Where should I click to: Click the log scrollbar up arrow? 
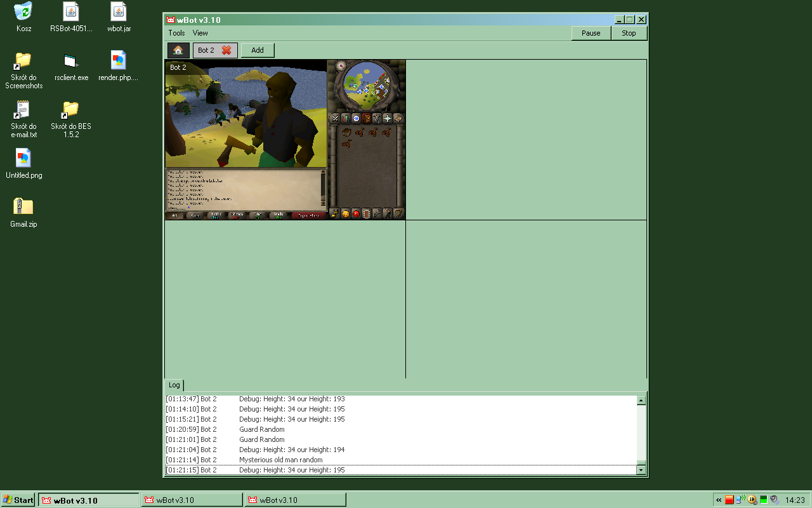[x=641, y=400]
